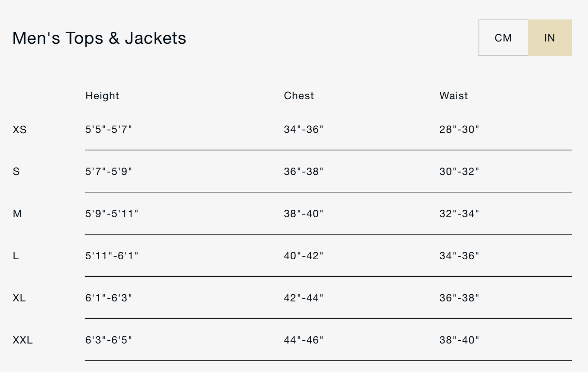Click the M waist value 32"-34"
This screenshot has height=372, width=588.
459,214
